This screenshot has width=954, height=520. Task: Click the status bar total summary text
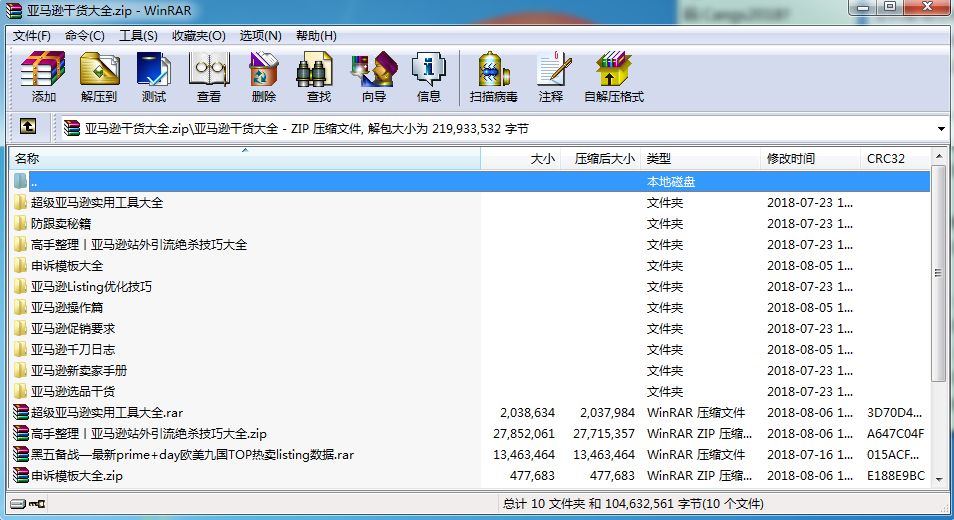pos(633,504)
